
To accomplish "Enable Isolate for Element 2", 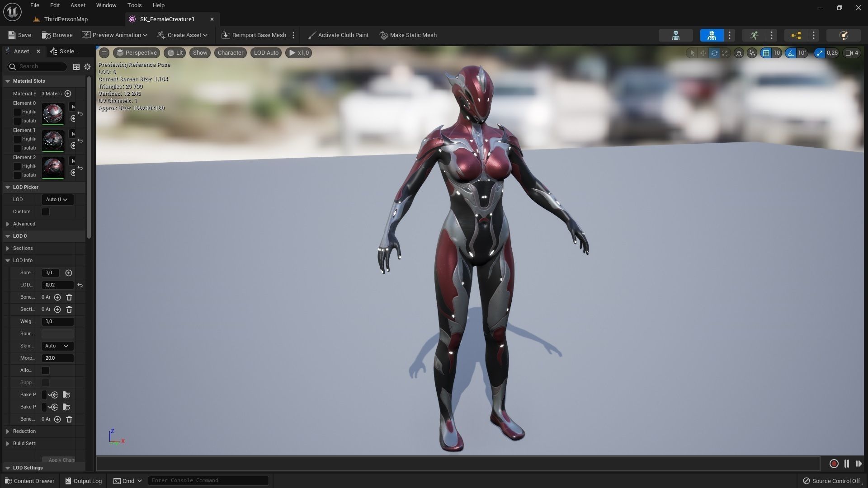I will pos(17,175).
